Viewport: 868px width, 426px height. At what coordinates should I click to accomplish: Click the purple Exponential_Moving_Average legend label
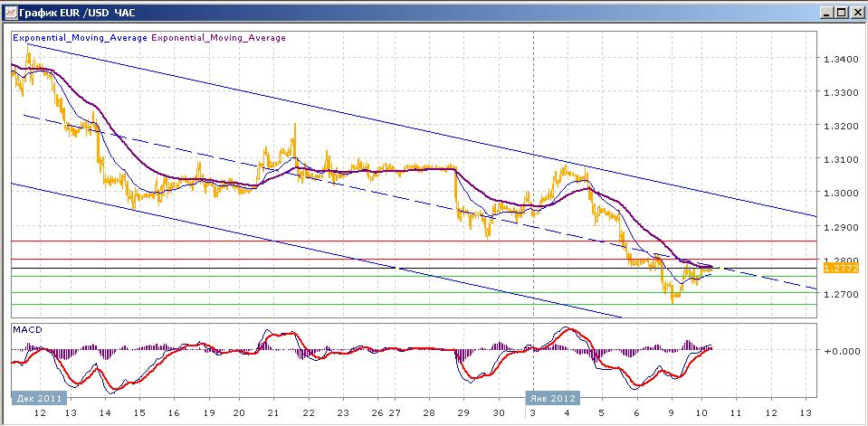click(x=218, y=38)
